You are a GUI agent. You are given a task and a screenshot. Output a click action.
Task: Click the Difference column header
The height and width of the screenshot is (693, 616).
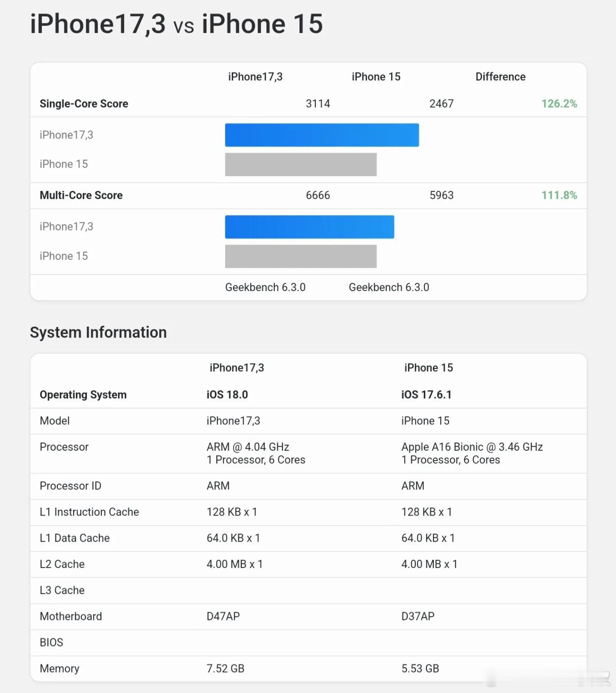[501, 77]
